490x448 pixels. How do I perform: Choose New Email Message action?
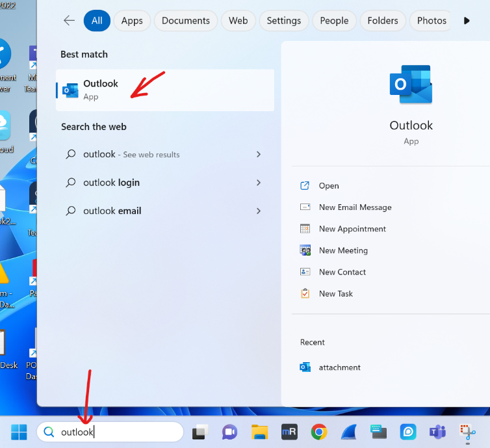click(355, 207)
